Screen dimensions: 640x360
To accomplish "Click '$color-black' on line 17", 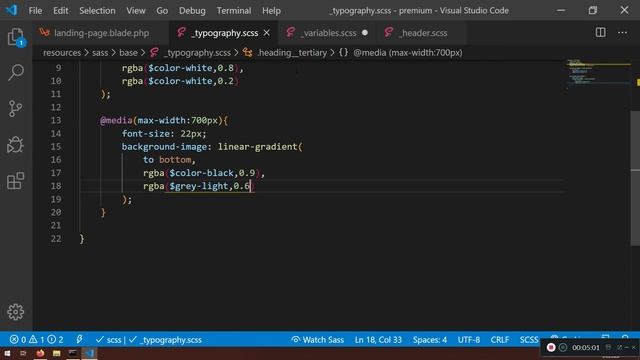I will (x=202, y=173).
